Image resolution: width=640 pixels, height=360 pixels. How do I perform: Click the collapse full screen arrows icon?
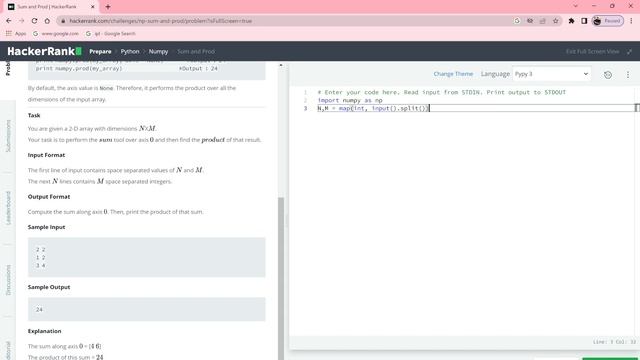[629, 51]
